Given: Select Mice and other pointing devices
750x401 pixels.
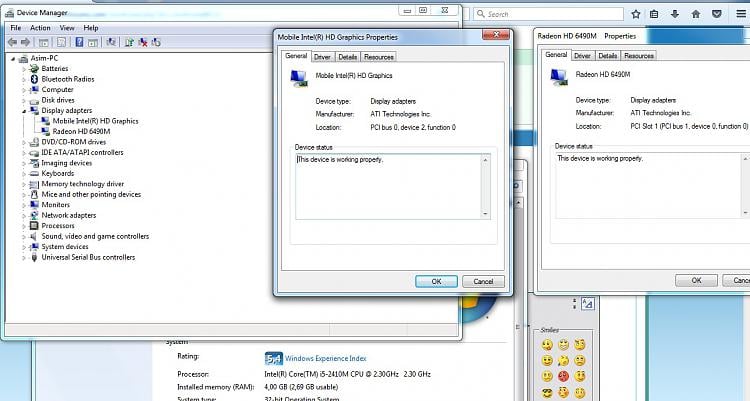Looking at the screenshot, I should [x=91, y=194].
